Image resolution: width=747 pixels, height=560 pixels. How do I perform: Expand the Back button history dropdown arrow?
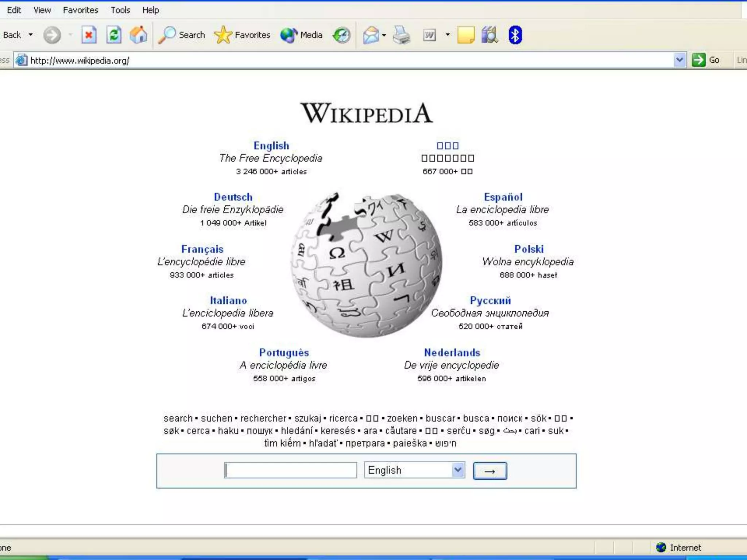pyautogui.click(x=31, y=35)
